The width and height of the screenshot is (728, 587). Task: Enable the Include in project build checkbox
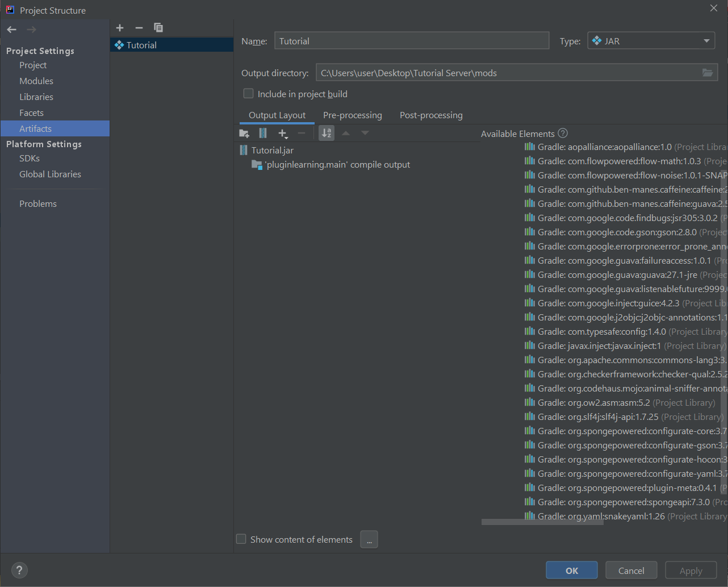pyautogui.click(x=248, y=93)
